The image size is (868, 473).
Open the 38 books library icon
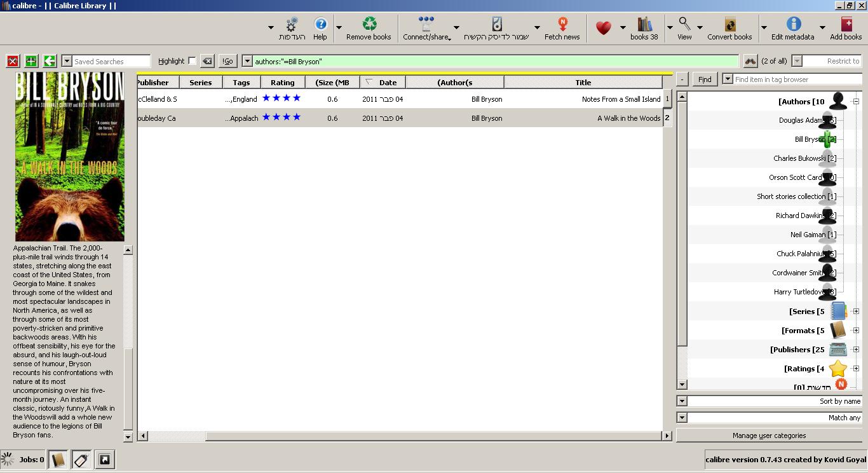645,25
